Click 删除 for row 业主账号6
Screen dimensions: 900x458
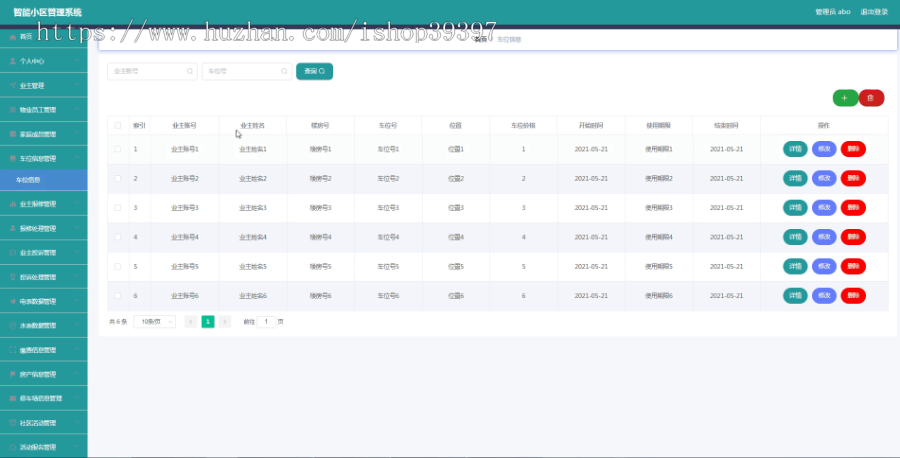(x=854, y=296)
